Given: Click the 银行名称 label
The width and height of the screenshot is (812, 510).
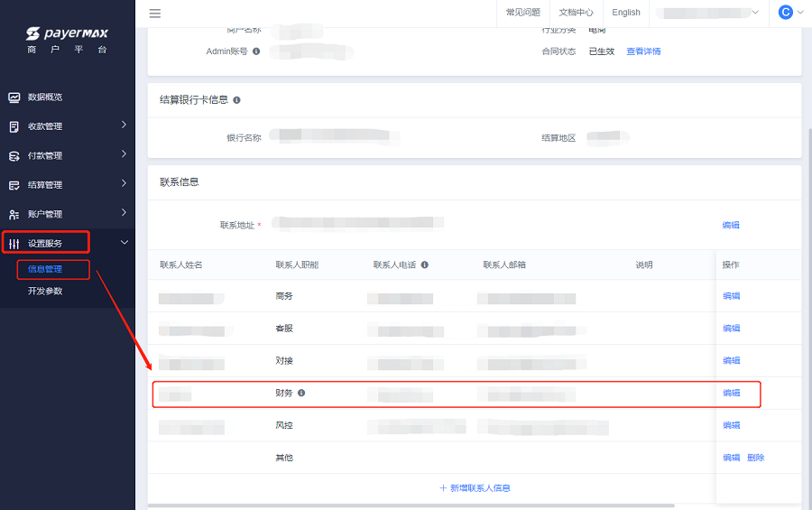Looking at the screenshot, I should click(x=244, y=138).
